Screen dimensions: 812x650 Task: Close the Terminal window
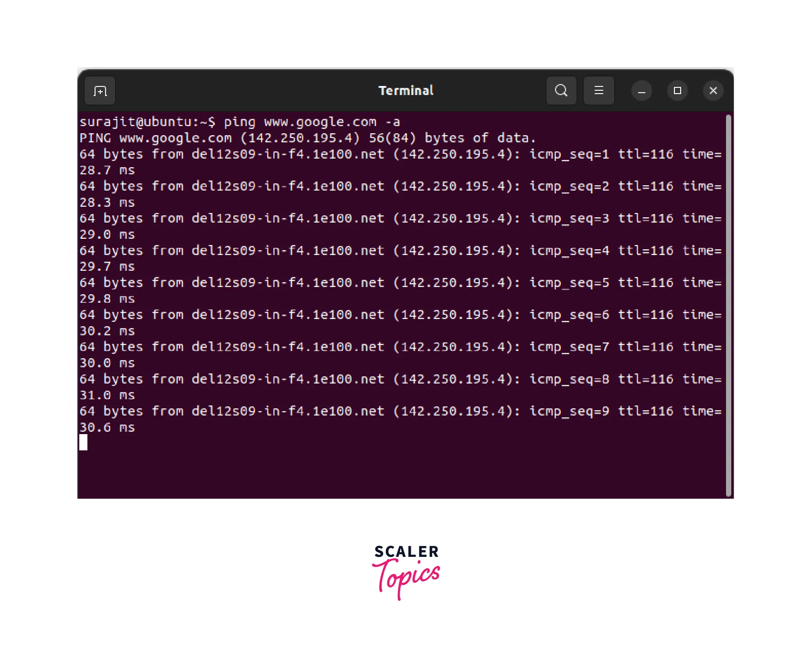pos(713,91)
